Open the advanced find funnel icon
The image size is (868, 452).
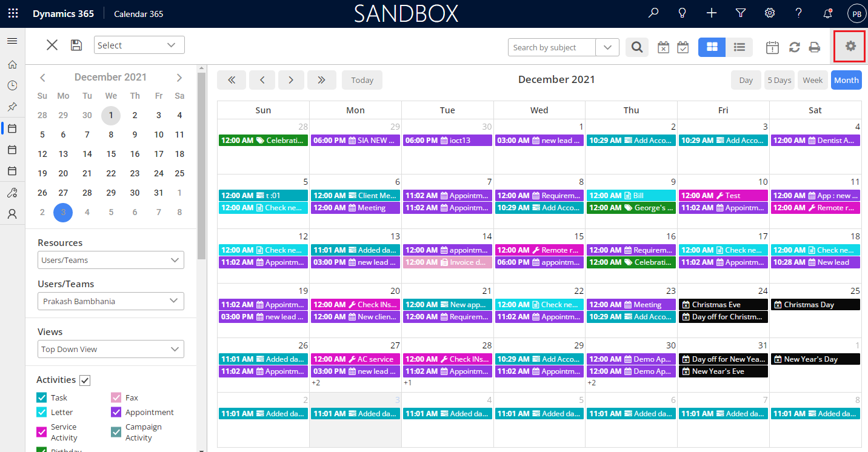point(741,13)
